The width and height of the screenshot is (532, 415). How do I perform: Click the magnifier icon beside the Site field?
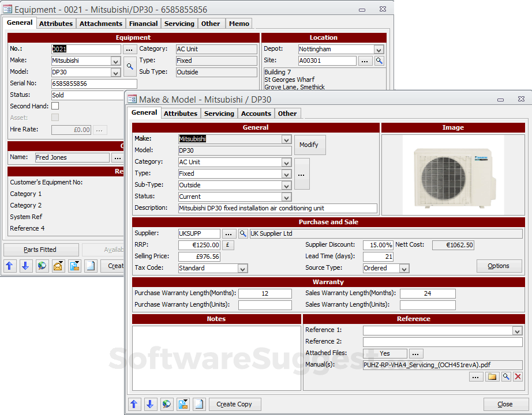pos(379,61)
